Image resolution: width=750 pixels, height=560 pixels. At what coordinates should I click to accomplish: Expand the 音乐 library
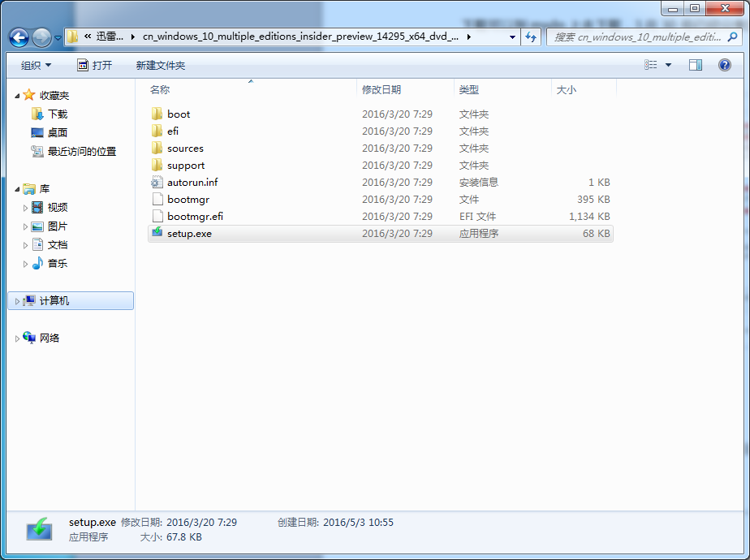pos(25,264)
